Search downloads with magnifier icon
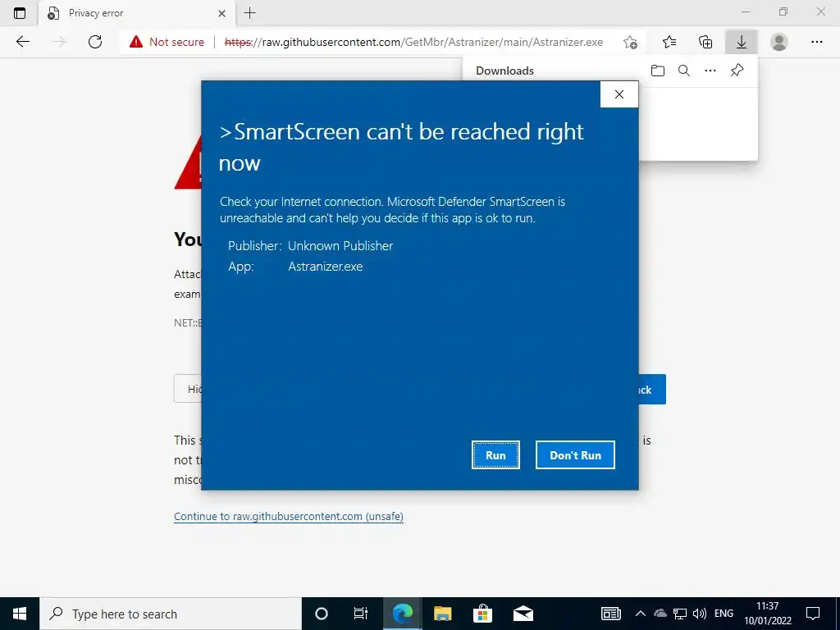Viewport: 840px width, 630px height. 684,71
